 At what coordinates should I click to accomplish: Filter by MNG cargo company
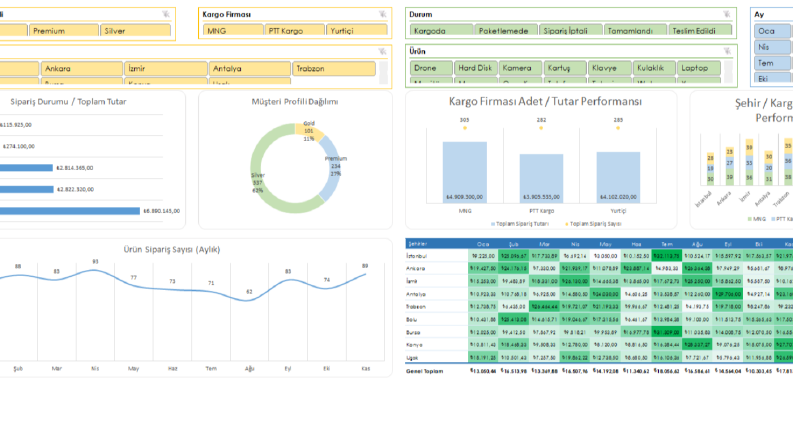pyautogui.click(x=233, y=30)
